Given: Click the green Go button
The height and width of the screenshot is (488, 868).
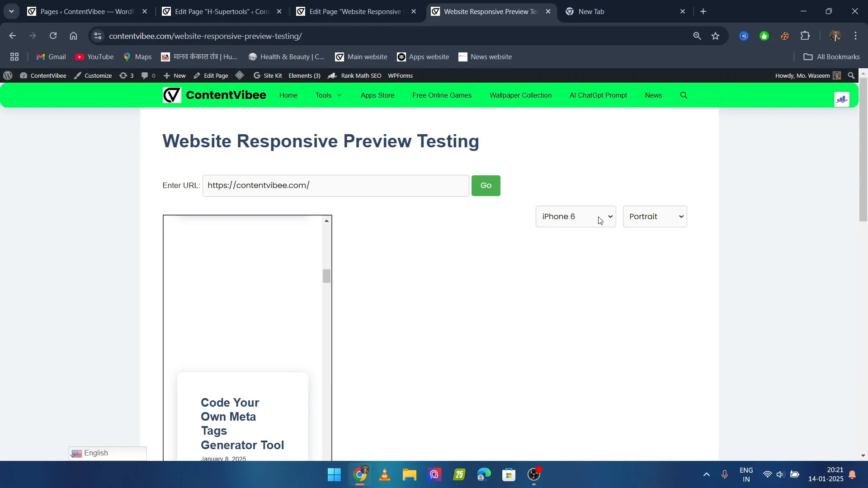Looking at the screenshot, I should click(486, 186).
